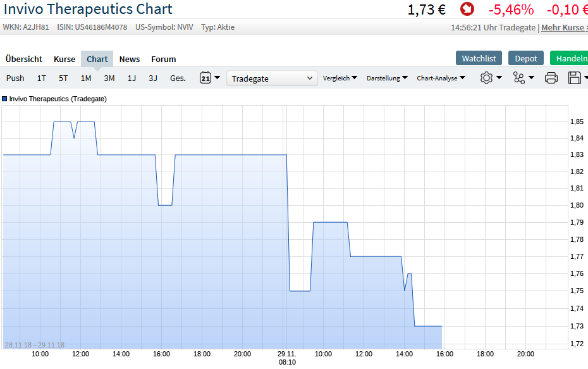Click the green Handeln button
Screen dimensions: 588x369
[569, 58]
